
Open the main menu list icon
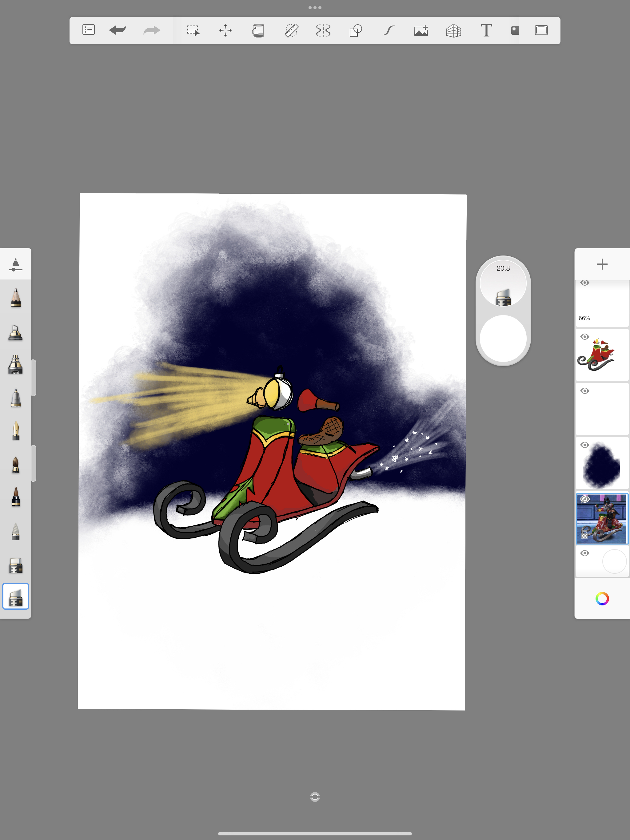pos(89,30)
